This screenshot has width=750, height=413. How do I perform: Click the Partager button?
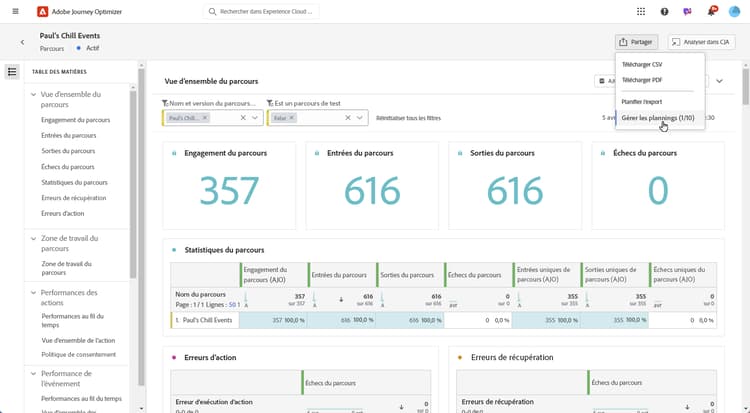coord(636,42)
